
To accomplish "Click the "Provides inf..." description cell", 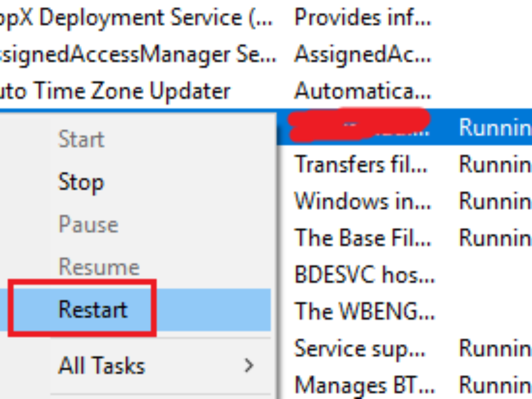I will (x=363, y=18).
